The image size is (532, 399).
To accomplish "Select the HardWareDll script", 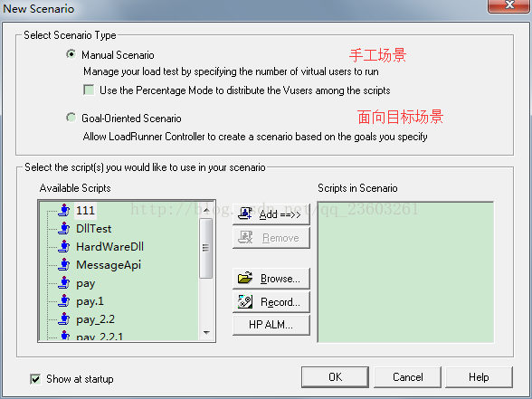I will (x=110, y=247).
